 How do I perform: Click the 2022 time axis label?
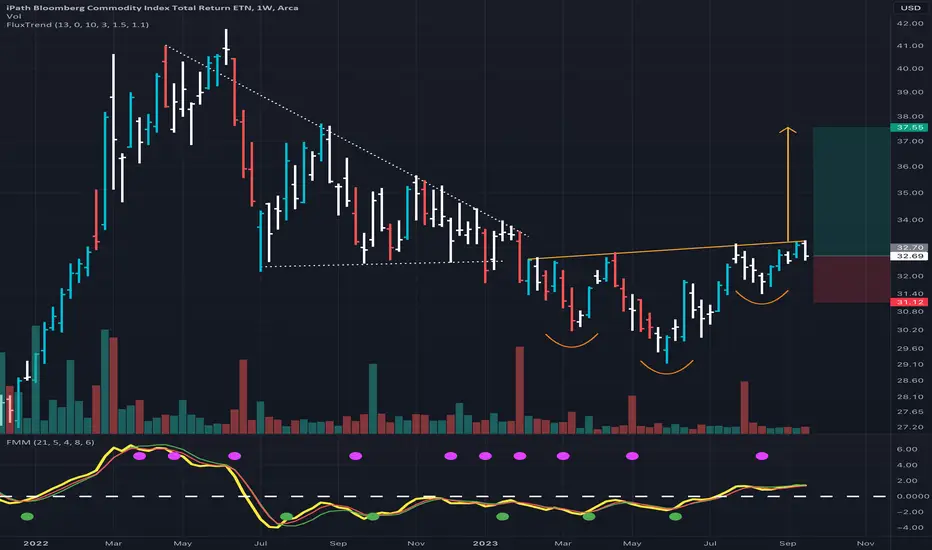click(x=35, y=543)
